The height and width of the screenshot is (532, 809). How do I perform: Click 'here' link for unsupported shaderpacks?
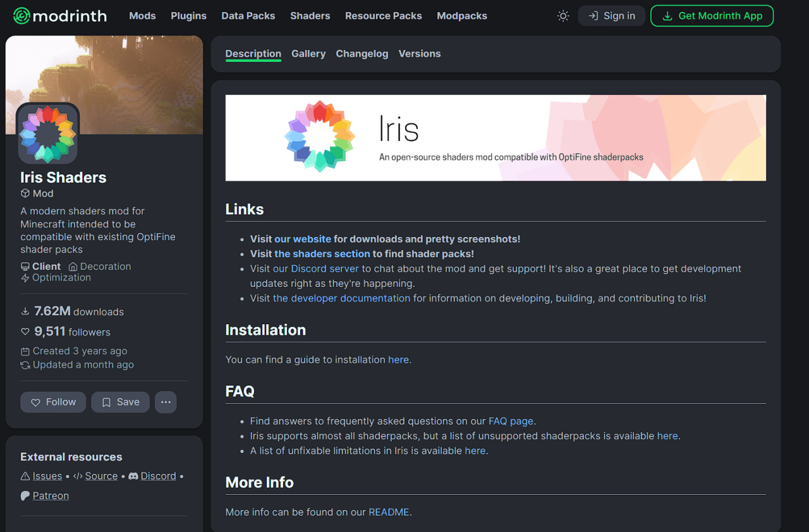[x=667, y=436]
